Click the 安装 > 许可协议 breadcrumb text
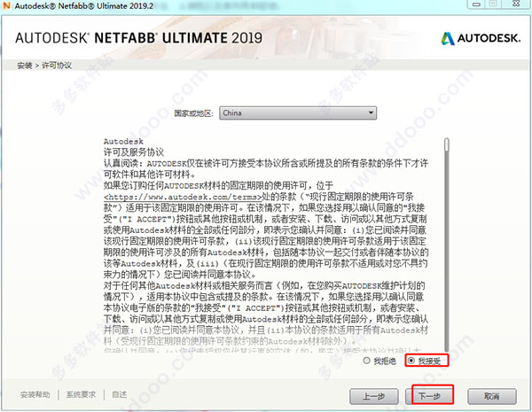532x412 pixels. [x=44, y=65]
